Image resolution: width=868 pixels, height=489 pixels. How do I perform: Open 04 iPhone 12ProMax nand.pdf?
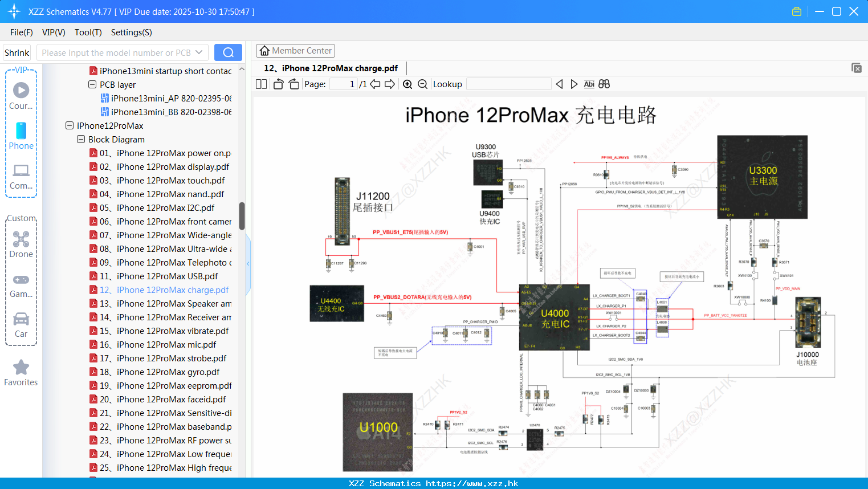(x=157, y=194)
